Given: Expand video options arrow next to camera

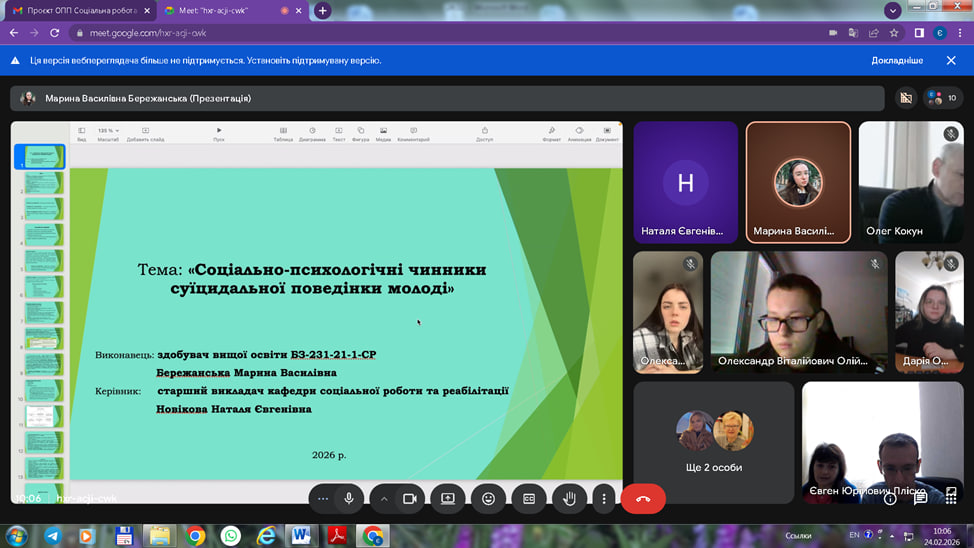Looking at the screenshot, I should [384, 498].
